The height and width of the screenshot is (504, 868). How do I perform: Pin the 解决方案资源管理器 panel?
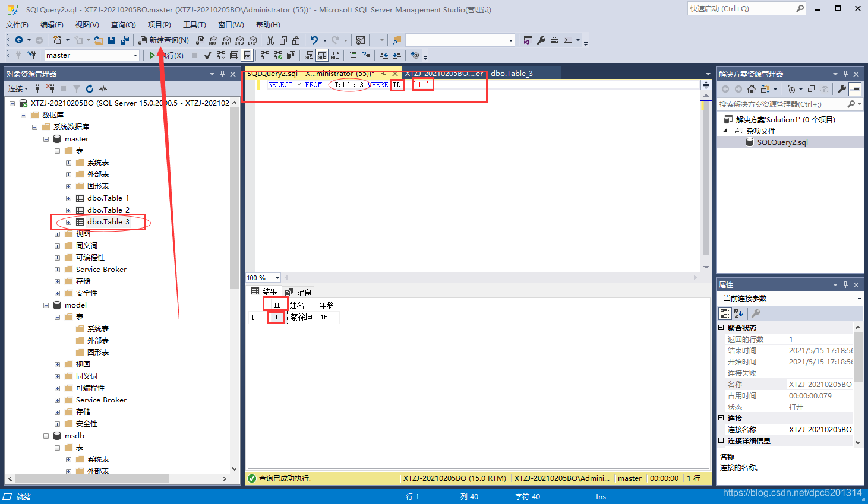pos(845,74)
